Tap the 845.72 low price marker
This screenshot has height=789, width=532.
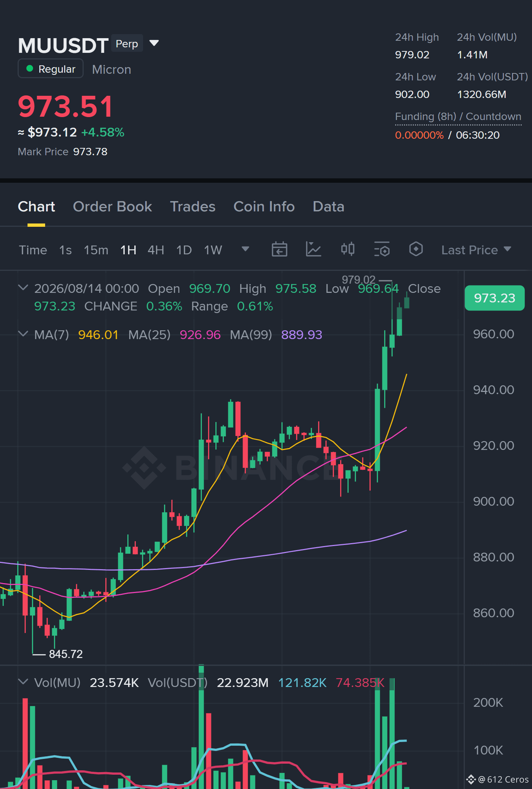66,654
